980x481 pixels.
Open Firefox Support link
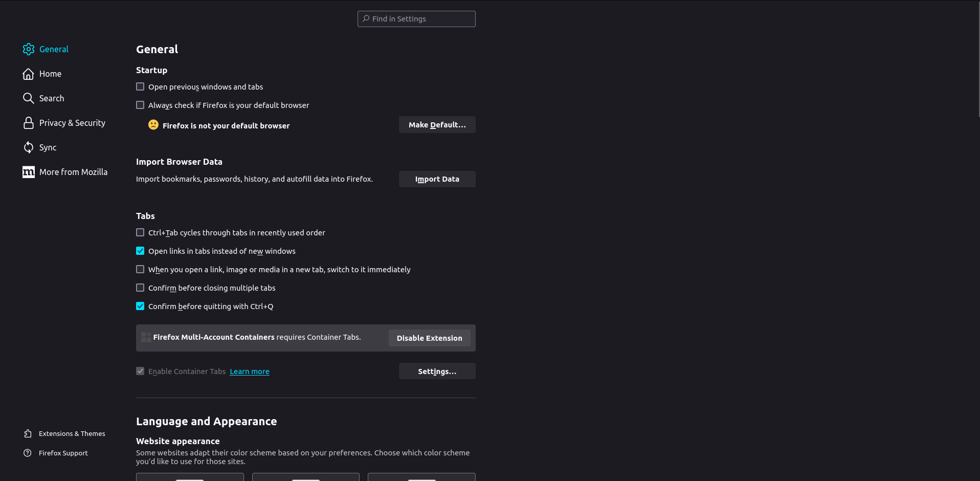coord(56,453)
